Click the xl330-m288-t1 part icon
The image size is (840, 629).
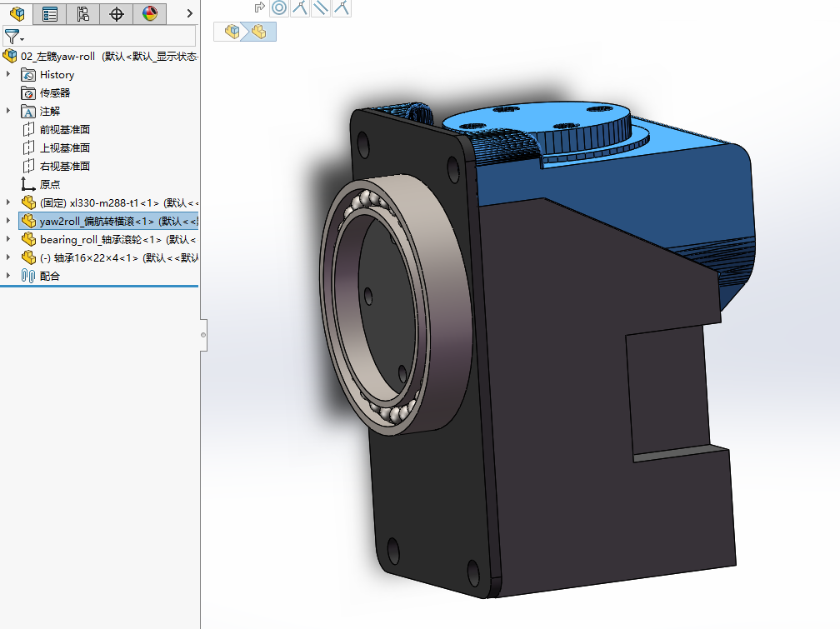click(28, 202)
